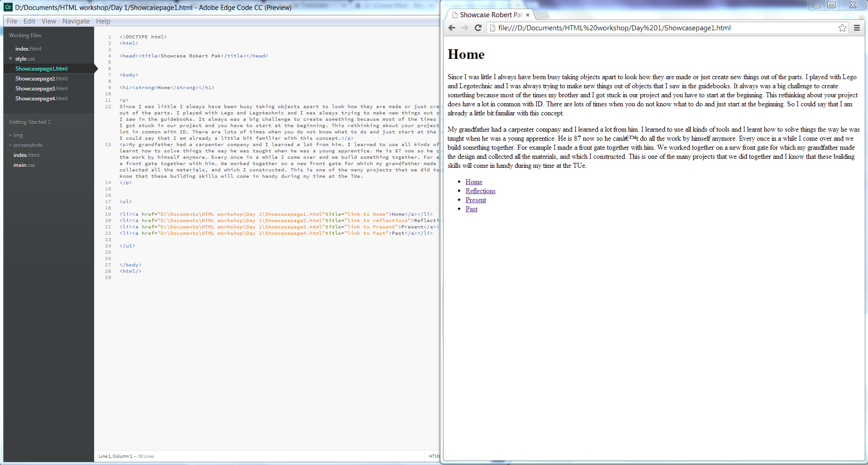Click the browser forward arrow
The image size is (868, 465).
click(x=465, y=28)
